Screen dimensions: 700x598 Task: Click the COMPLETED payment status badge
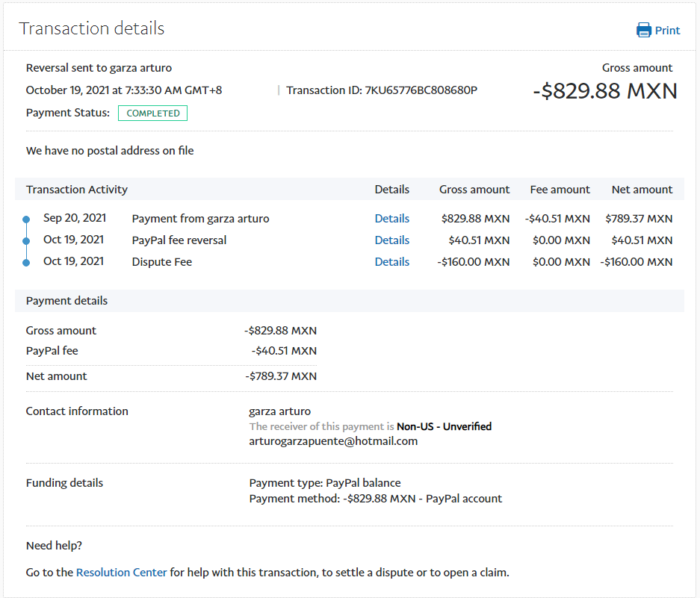point(152,113)
